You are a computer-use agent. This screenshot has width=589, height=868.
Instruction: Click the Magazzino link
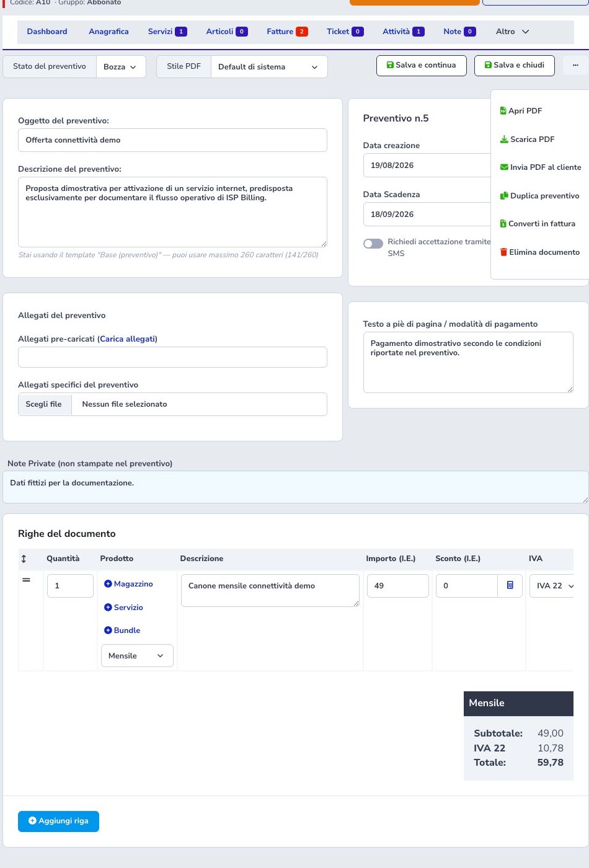tap(133, 584)
